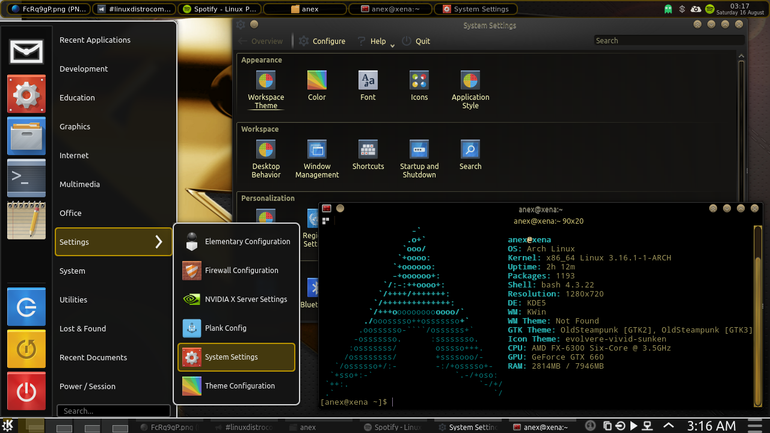
Task: Click Configure in System Settings toolbar
Action: coord(322,41)
